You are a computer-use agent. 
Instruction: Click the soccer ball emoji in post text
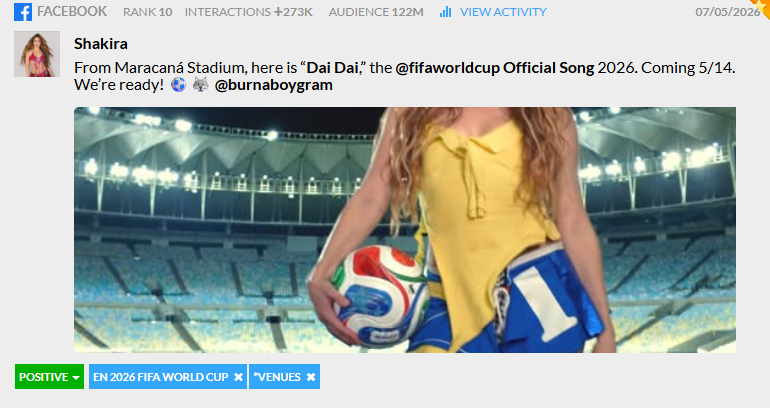178,85
